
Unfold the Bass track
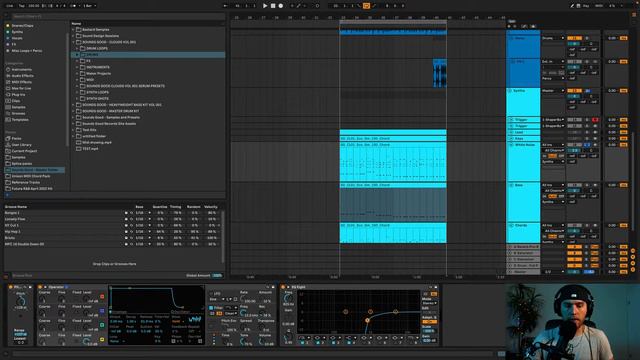click(511, 185)
